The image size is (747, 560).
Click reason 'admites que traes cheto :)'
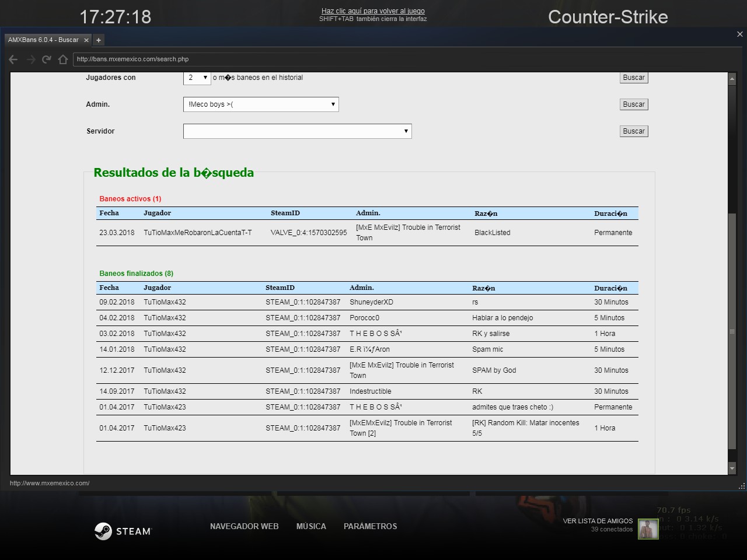tap(512, 407)
